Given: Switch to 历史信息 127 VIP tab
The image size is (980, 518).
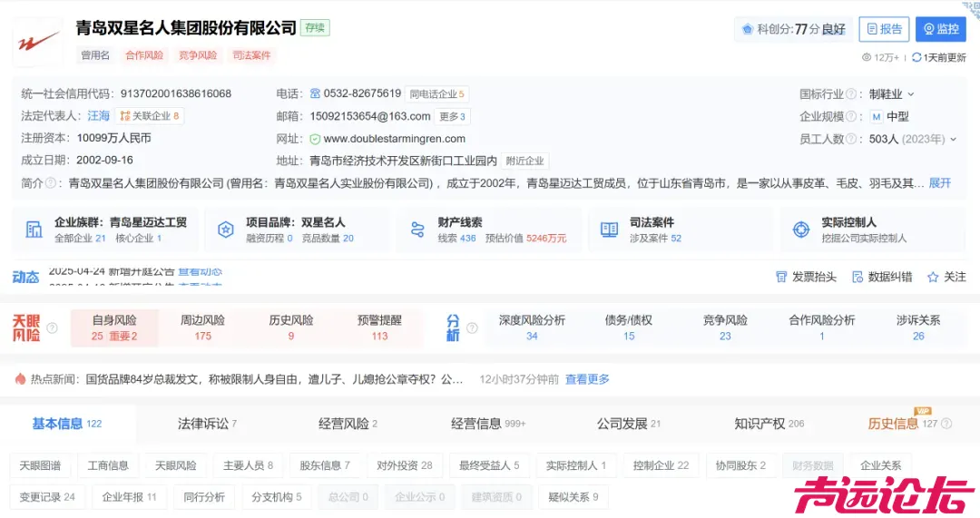Looking at the screenshot, I should (903, 424).
